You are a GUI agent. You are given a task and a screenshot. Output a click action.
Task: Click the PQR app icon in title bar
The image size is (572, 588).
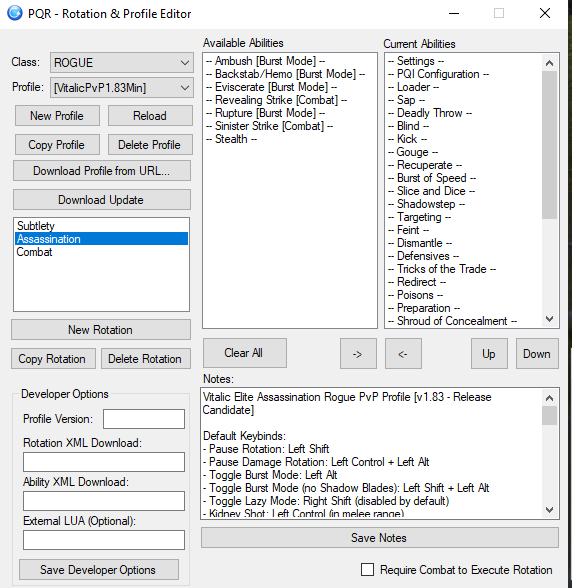point(15,14)
